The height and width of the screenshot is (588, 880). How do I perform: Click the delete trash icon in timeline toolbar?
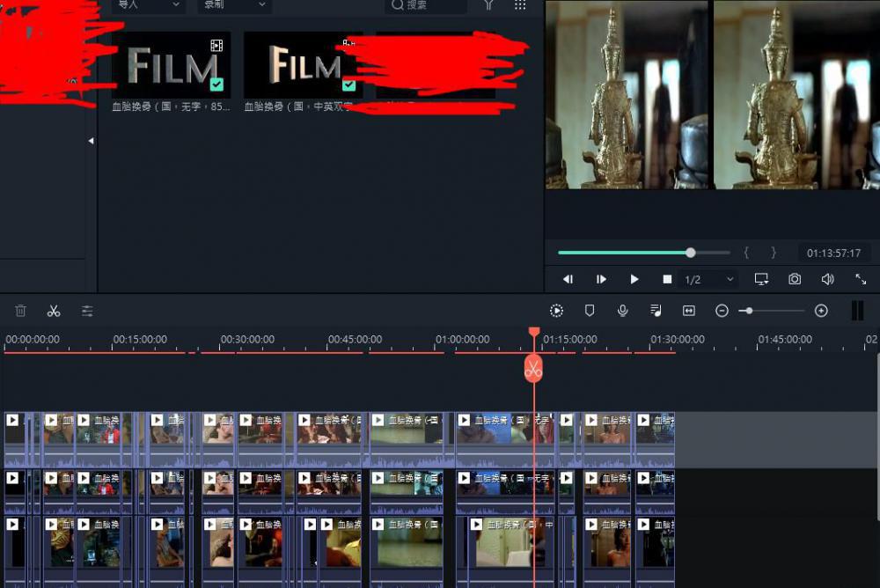[21, 311]
